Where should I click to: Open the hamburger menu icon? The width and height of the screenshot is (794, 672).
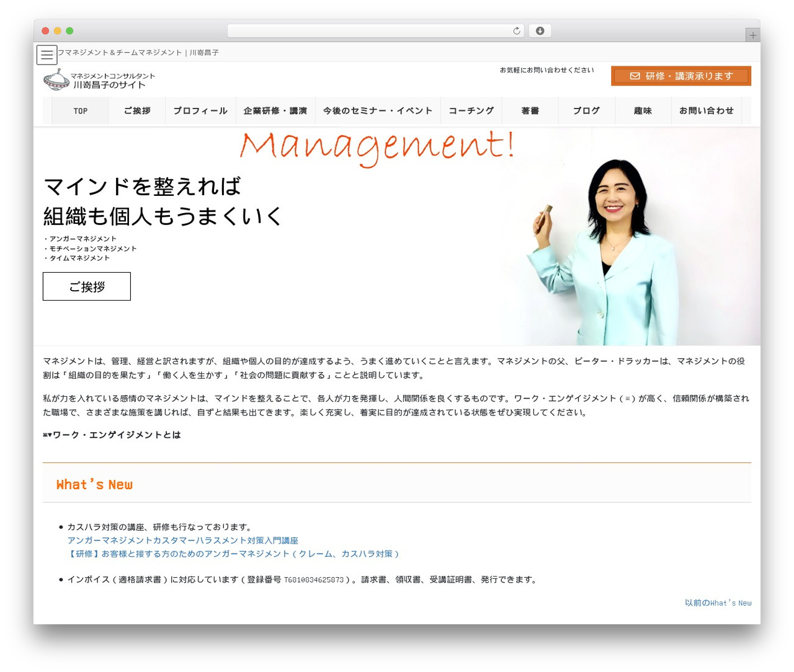[x=47, y=55]
